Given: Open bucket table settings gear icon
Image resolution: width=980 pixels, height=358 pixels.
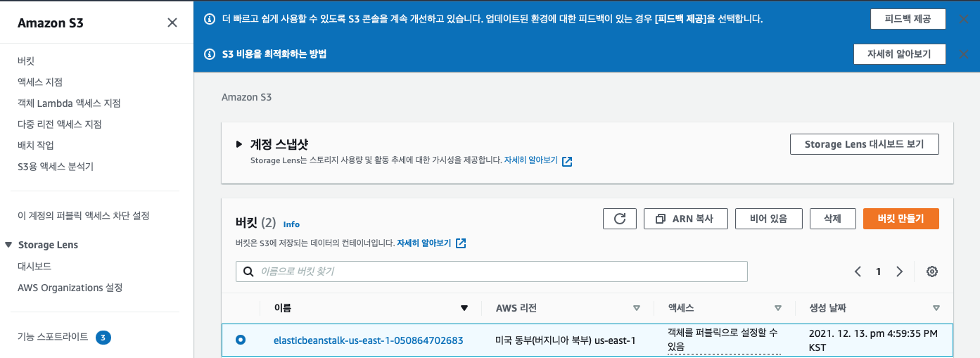Looking at the screenshot, I should [932, 271].
